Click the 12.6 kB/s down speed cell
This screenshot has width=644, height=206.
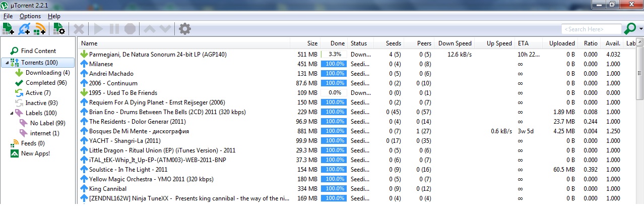coord(460,54)
